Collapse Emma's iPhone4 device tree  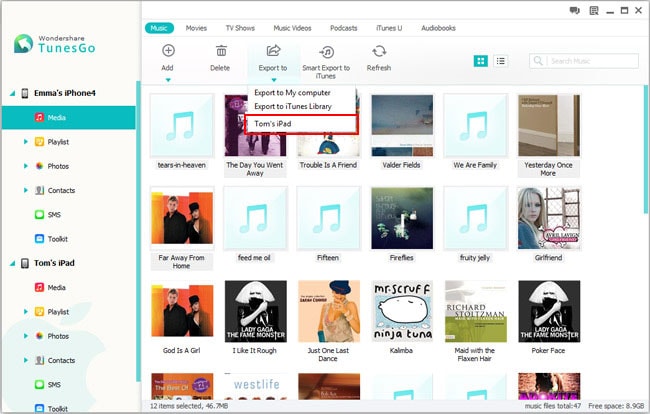coord(12,94)
